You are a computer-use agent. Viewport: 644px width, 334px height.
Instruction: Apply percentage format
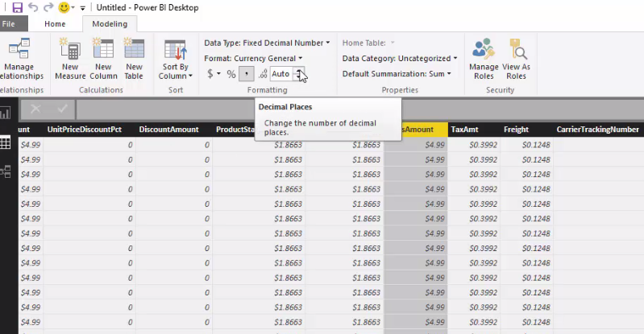pos(231,74)
